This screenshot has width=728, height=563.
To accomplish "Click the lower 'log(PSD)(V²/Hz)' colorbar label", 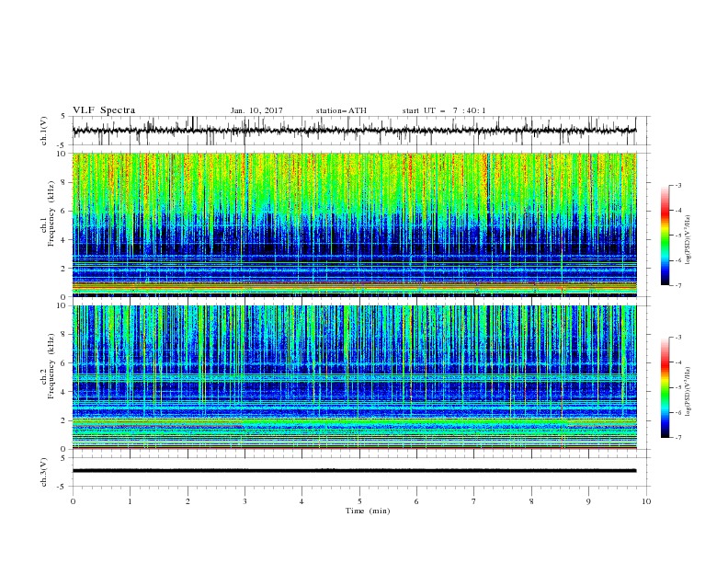I will tap(688, 392).
